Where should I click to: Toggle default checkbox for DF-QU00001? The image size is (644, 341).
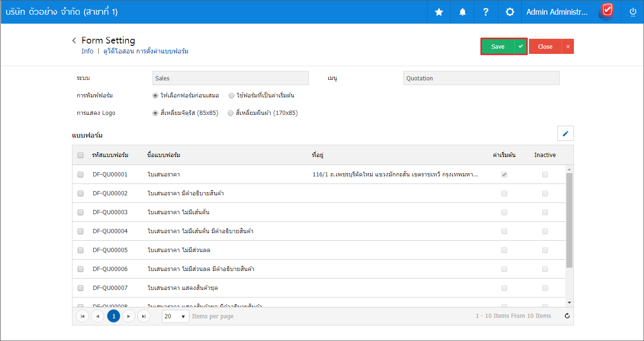pos(504,175)
